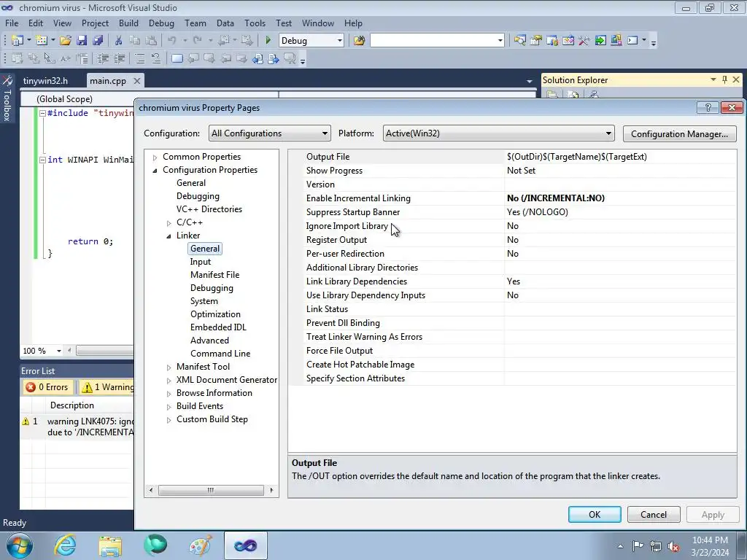Toggle bookmark icon on text editor toolbar
The image size is (747, 560).
pyautogui.click(x=177, y=58)
